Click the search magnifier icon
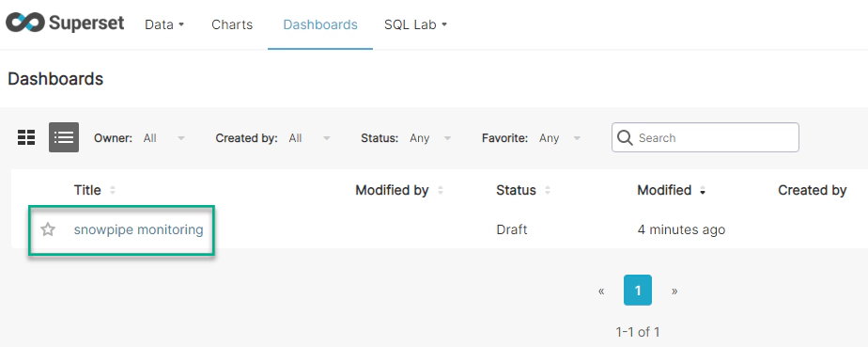868x347 pixels. [x=625, y=137]
